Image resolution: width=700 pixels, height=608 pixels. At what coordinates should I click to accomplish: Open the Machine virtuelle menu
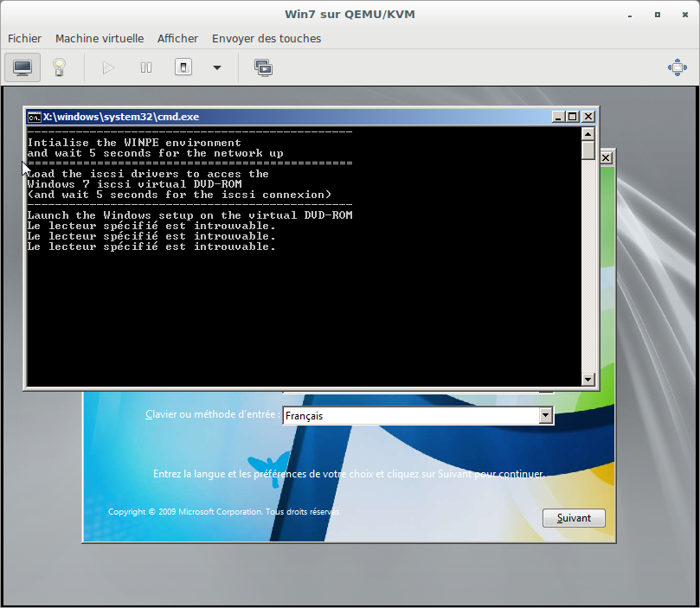[100, 38]
